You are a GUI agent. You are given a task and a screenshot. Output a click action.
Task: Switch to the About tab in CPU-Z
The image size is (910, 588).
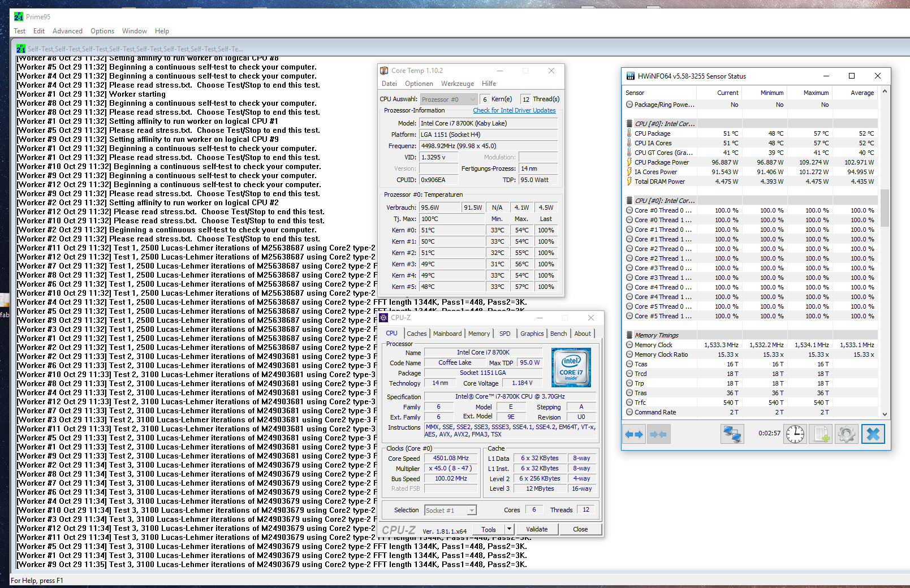(x=583, y=334)
